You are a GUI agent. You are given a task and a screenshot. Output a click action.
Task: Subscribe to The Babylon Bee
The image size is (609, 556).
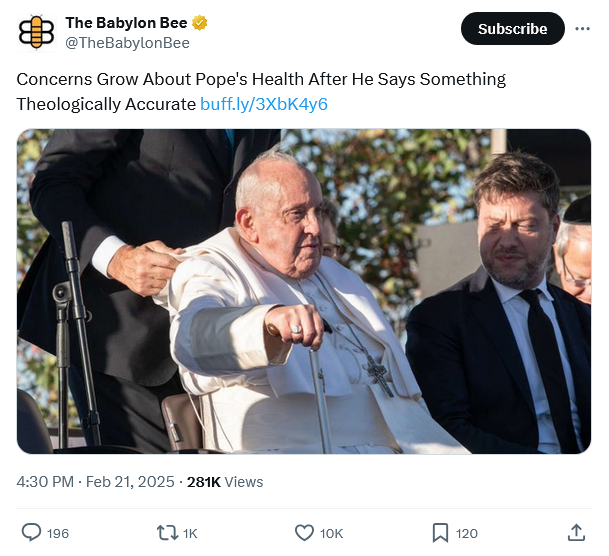click(x=512, y=29)
